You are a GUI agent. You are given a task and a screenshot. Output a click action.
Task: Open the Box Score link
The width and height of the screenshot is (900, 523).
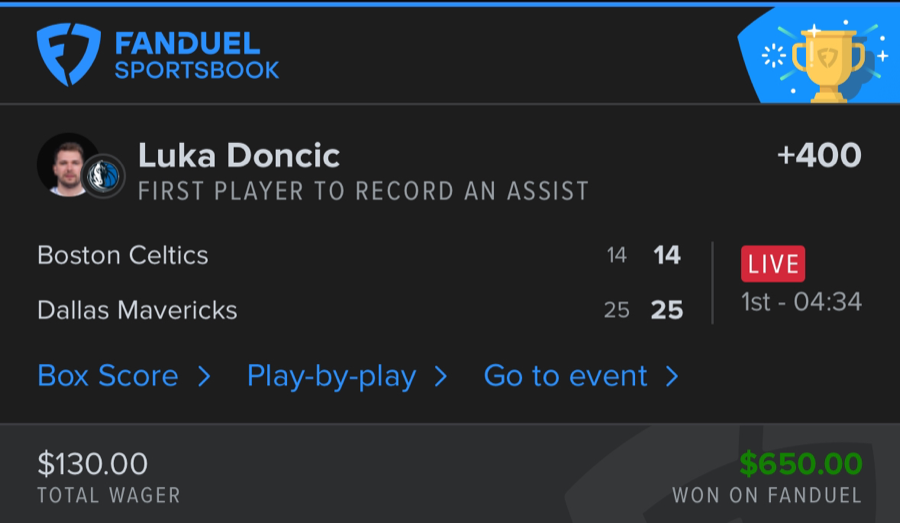pyautogui.click(x=108, y=376)
